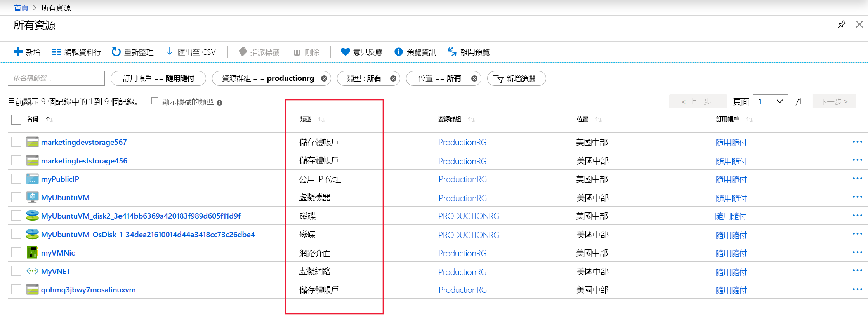The image size is (868, 332).
Task: Open resource MyUbuntuVM_OsDisk_1_34dea21610014d44a3418cc73c26dbe4
Action: coord(148,235)
